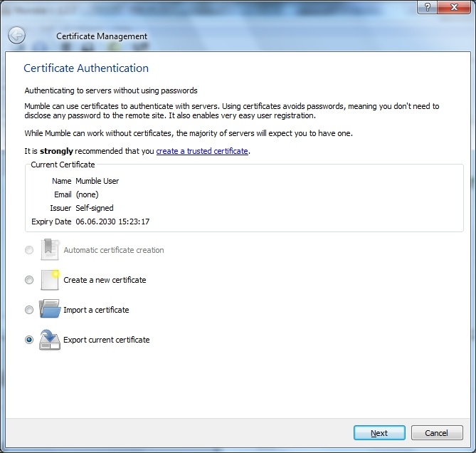Click the 'Self-signed' issuer value

point(95,208)
